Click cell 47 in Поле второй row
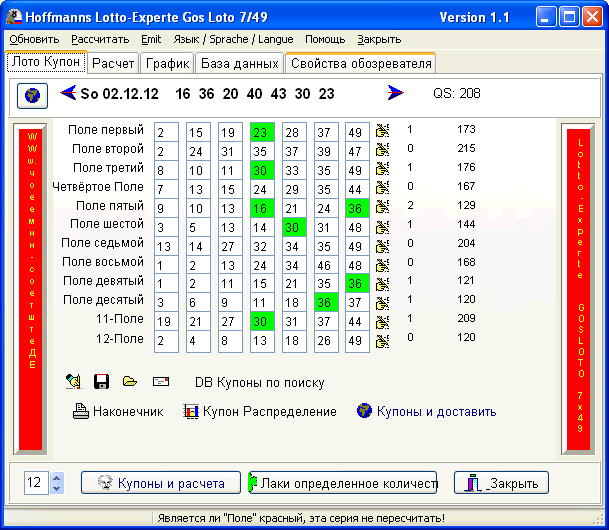609x530 pixels. [357, 151]
